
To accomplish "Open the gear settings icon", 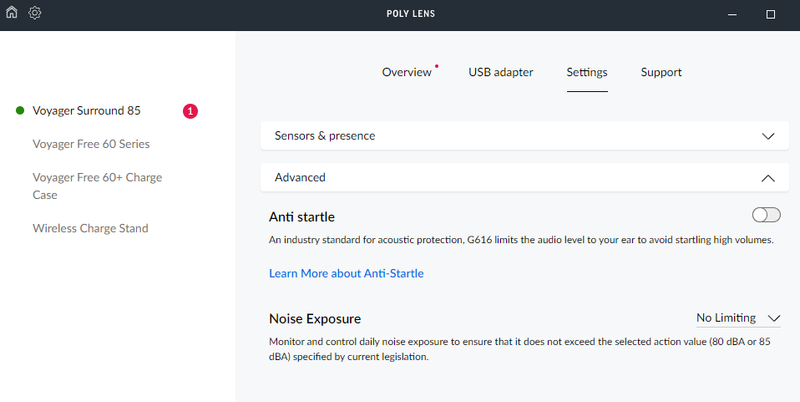I will point(35,13).
